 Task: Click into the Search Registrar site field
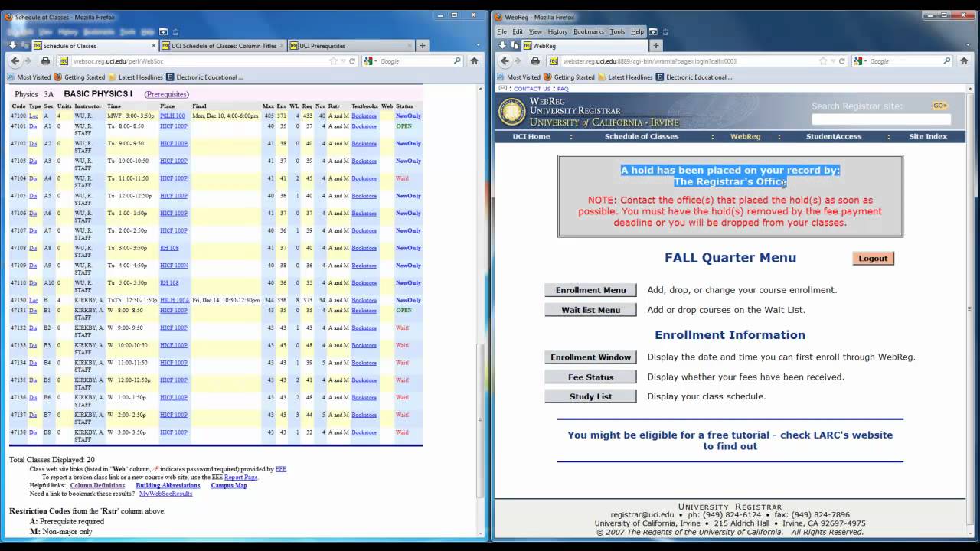880,119
